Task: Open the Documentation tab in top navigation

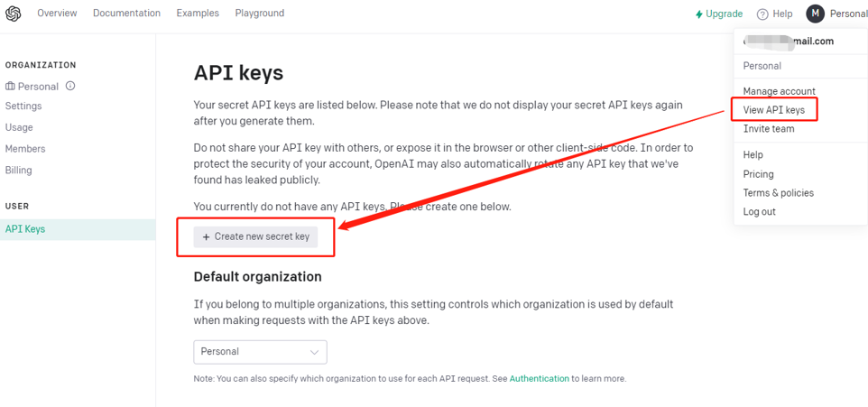Action: 126,13
